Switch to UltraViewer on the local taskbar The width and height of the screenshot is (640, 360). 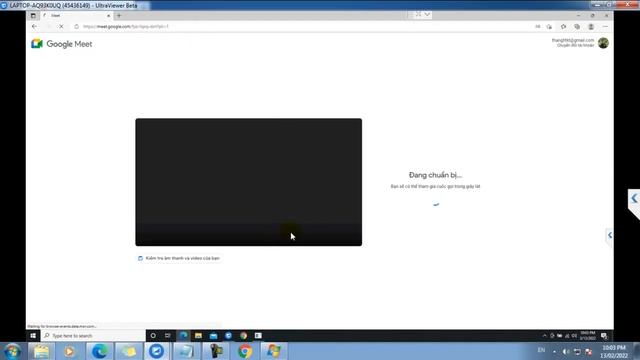point(156,351)
